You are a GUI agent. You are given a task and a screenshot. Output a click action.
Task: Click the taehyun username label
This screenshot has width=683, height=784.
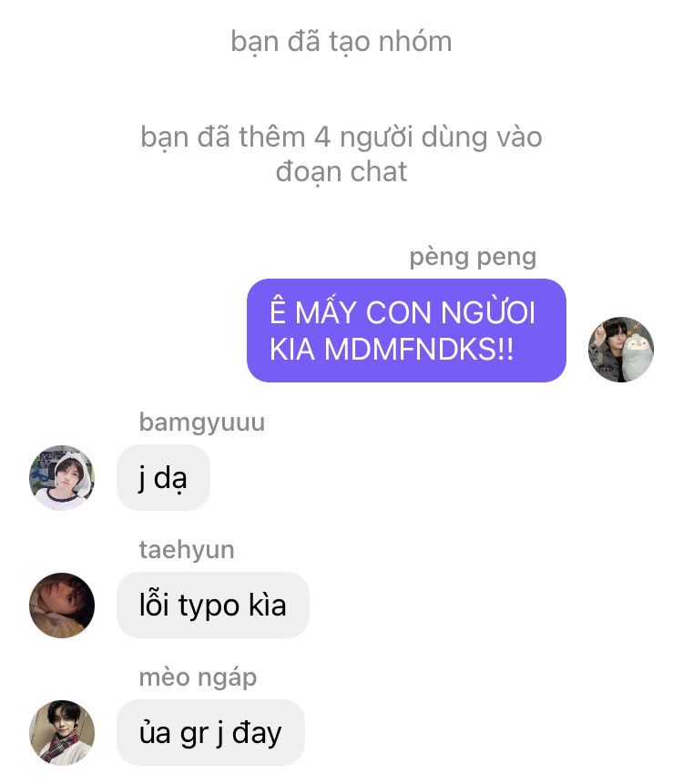[187, 550]
